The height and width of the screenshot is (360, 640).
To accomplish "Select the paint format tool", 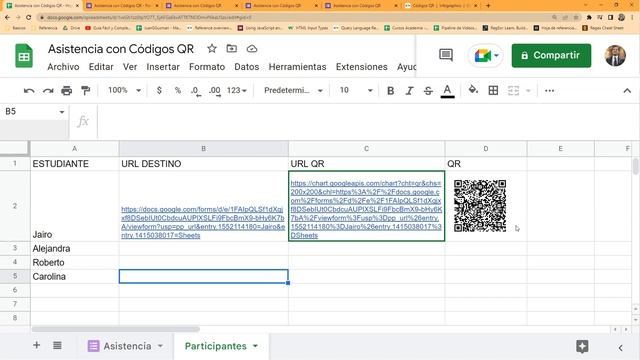I will coord(85,91).
